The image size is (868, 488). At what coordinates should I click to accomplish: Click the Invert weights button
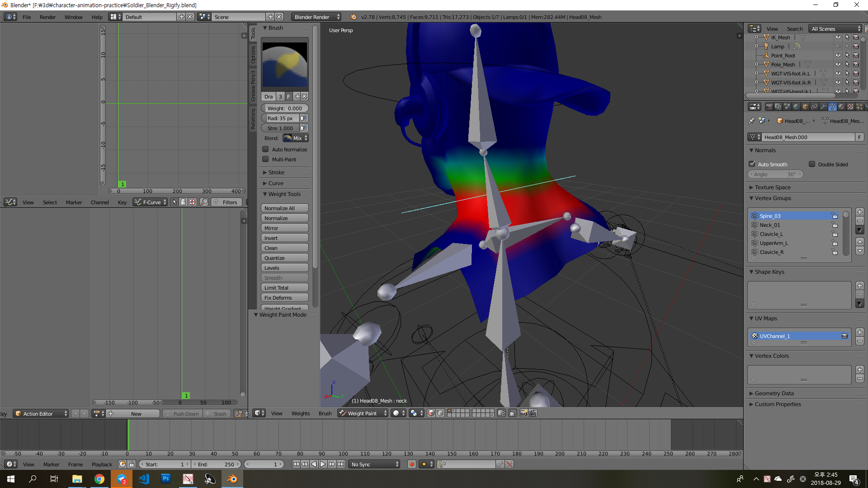coord(285,238)
